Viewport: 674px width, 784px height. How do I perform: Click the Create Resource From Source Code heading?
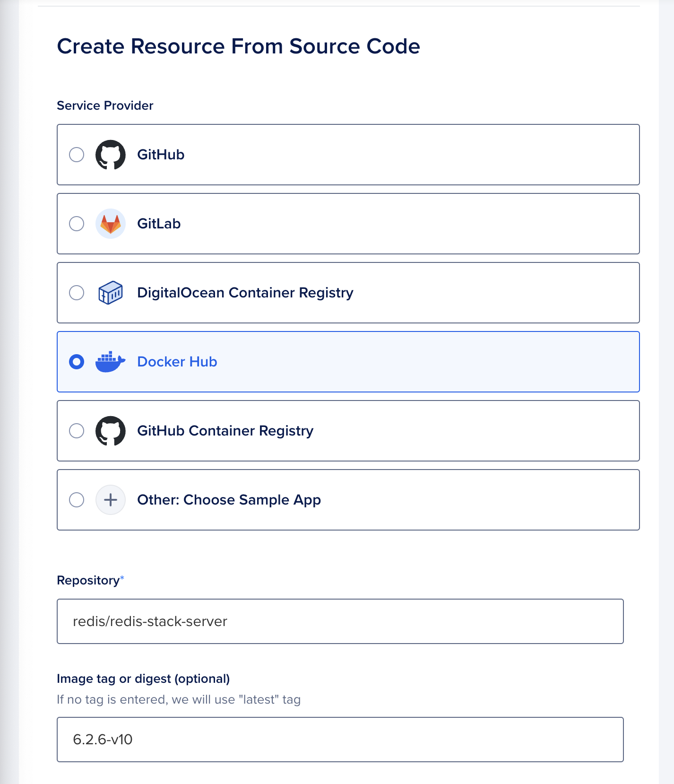coord(238,46)
